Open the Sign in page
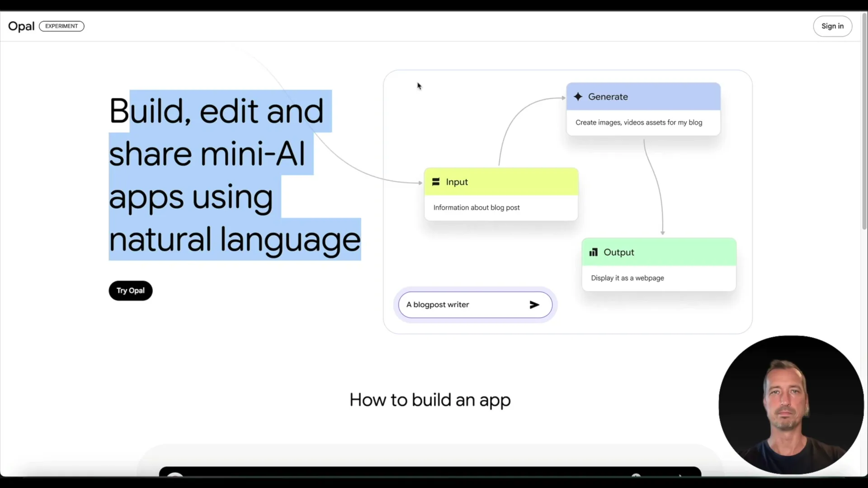This screenshot has height=488, width=868. click(x=832, y=26)
